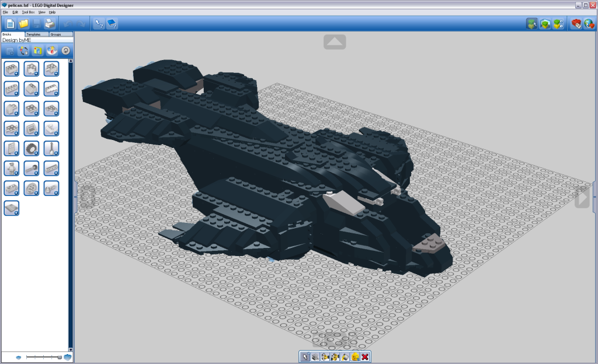
Task: Collapse the brick palette panel handle
Action: tap(75, 197)
